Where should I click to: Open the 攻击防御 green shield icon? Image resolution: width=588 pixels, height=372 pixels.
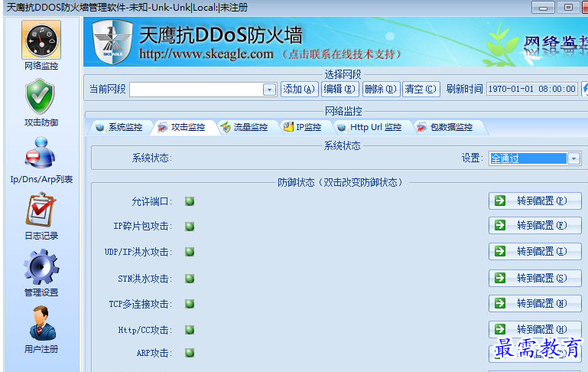coord(40,96)
